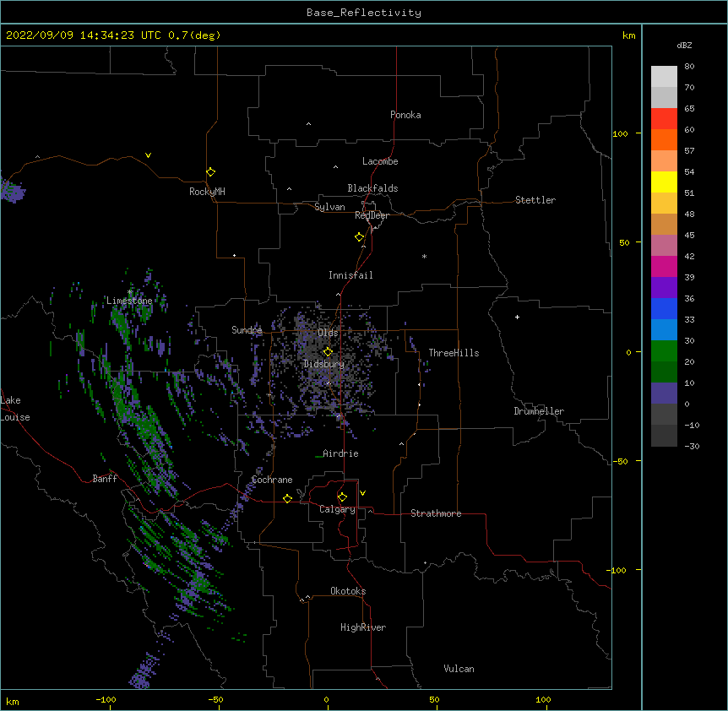The height and width of the screenshot is (711, 728).
Task: Select the blue 33-36 dBZ legend swatch
Action: (x=664, y=308)
